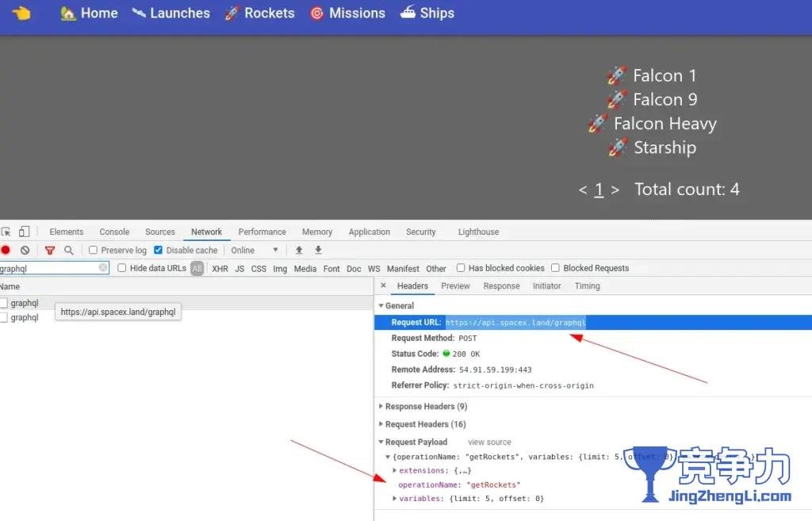Viewport: 812px width, 521px height.
Task: Open the Falcon Heavy rocket link
Action: point(665,124)
